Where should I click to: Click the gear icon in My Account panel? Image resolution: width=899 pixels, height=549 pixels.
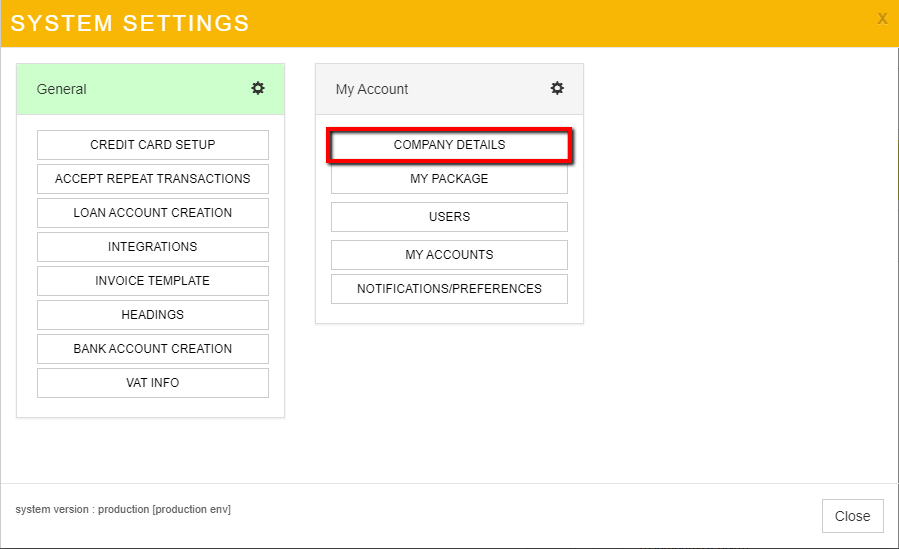pos(557,88)
